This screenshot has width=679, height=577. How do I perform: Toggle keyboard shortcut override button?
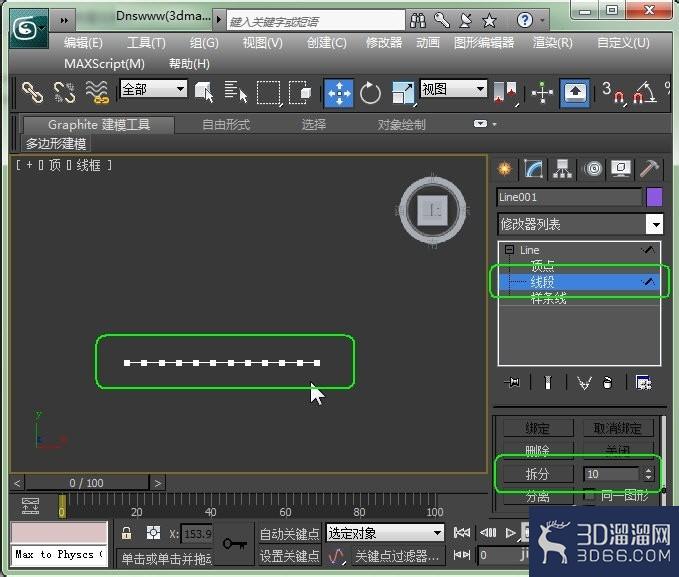tap(574, 93)
